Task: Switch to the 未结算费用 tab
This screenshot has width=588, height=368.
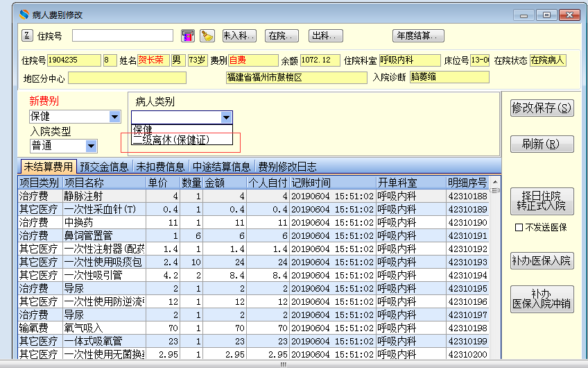Action: [x=49, y=167]
